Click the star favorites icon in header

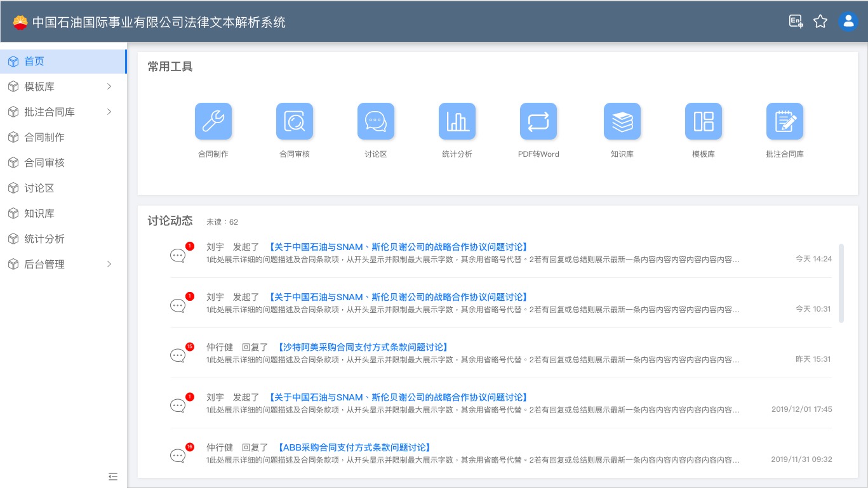point(820,22)
